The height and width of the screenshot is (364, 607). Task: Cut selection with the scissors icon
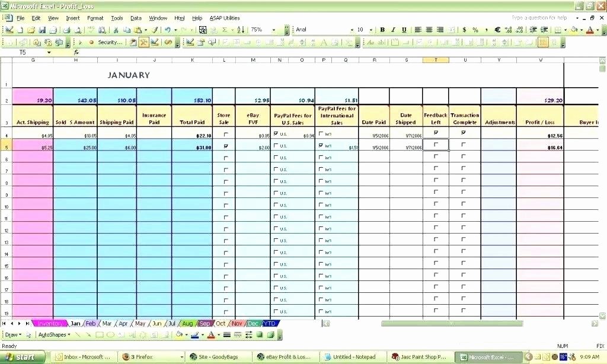[x=116, y=30]
